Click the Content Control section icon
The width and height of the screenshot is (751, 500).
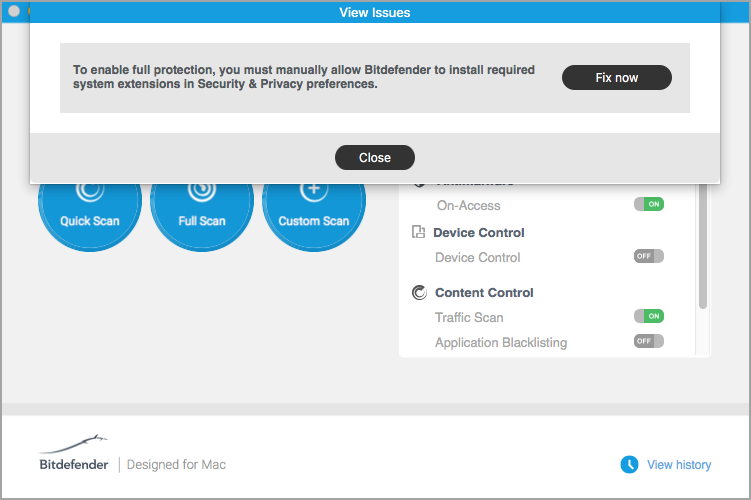point(419,292)
